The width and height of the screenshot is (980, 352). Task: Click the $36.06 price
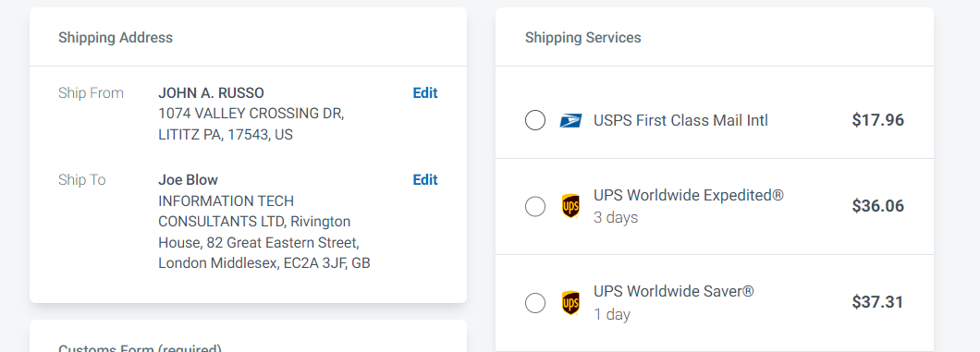877,206
